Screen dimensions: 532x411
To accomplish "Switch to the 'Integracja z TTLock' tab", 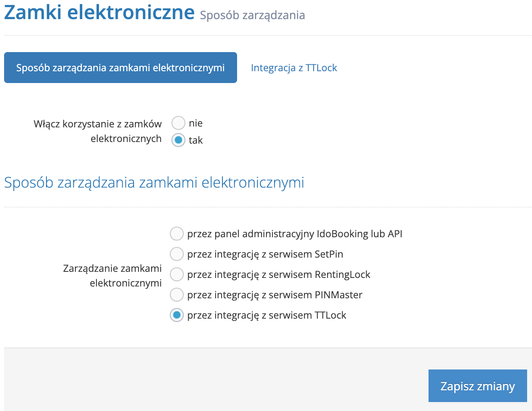I will [294, 68].
